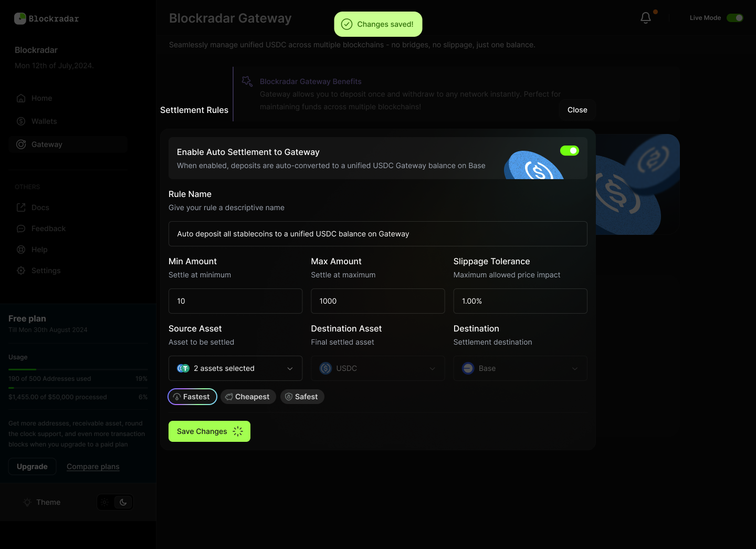Screen dimensions: 756x549
Task: Switch to light theme
Action: [x=105, y=502]
